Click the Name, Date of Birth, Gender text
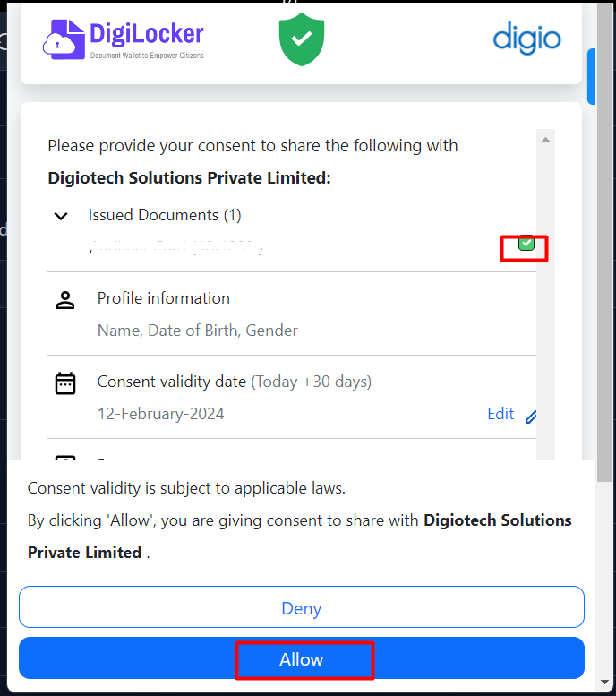The width and height of the screenshot is (616, 696). pos(197,331)
